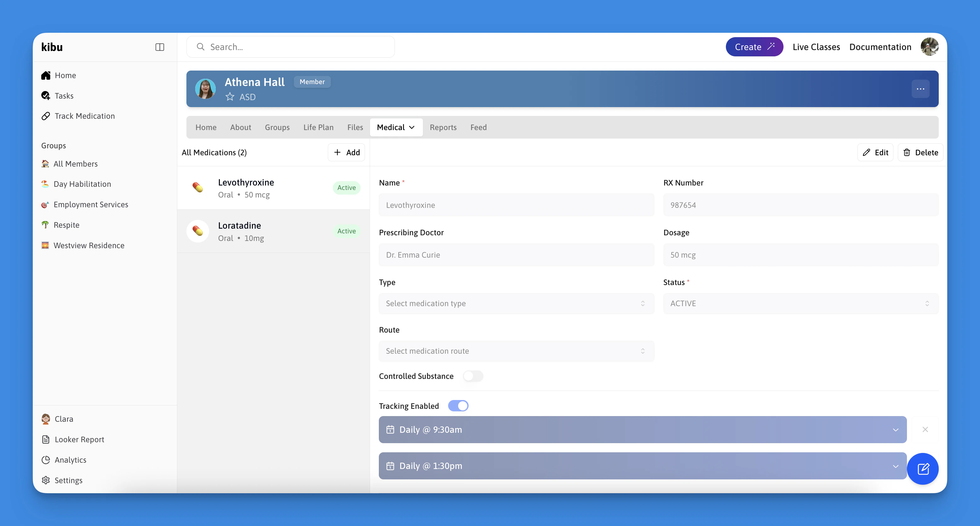
Task: Open Track Medication in sidebar
Action: point(84,116)
